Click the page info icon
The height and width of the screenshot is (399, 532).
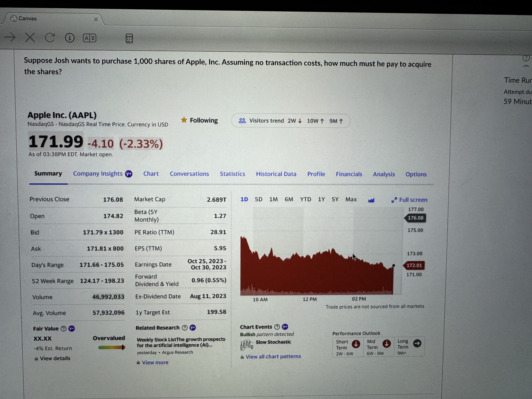70,38
